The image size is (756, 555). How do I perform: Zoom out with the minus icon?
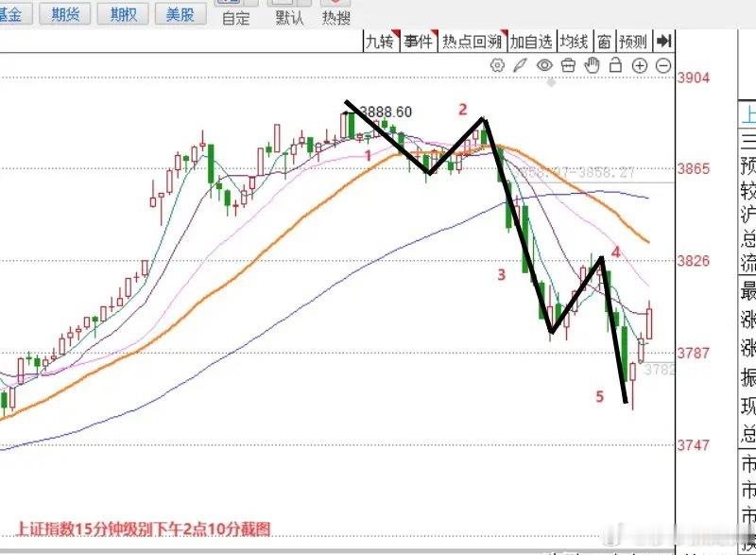(664, 65)
